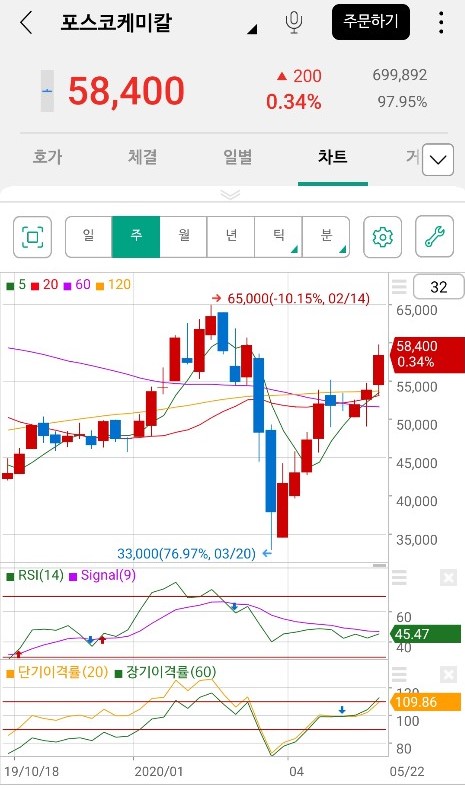Tap the 0.34% change rate in header

tap(294, 103)
